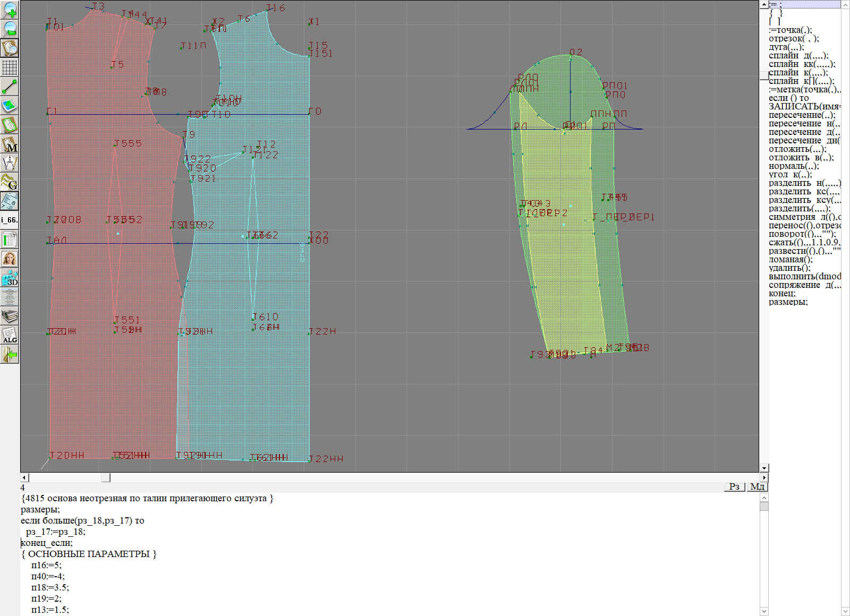The width and height of the screenshot is (850, 616).
Task: Click the i_66. toolbar button
Action: tap(10, 220)
